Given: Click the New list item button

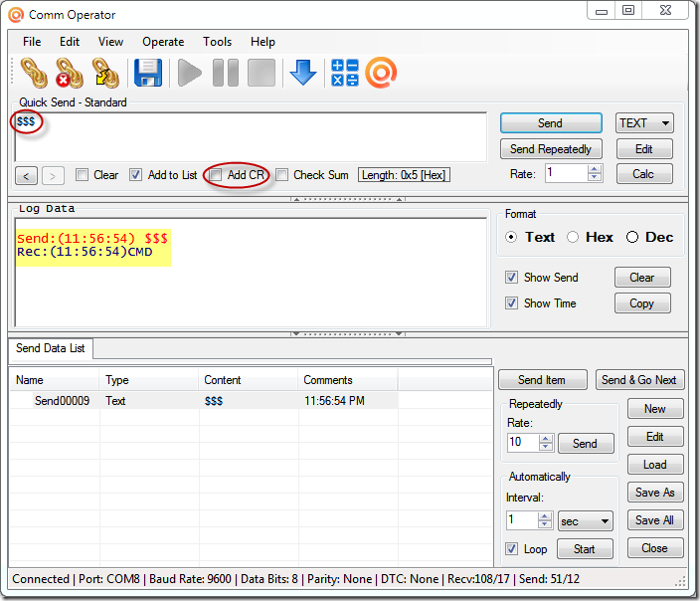Looking at the screenshot, I should [655, 408].
